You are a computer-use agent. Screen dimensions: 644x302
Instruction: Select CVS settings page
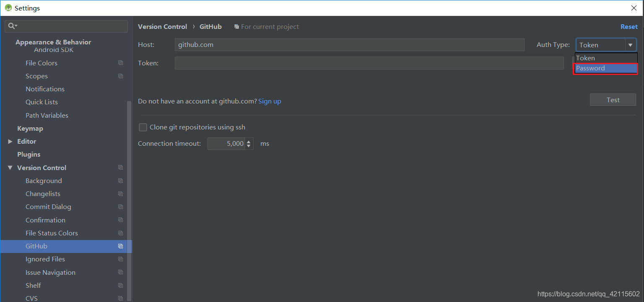tap(31, 298)
